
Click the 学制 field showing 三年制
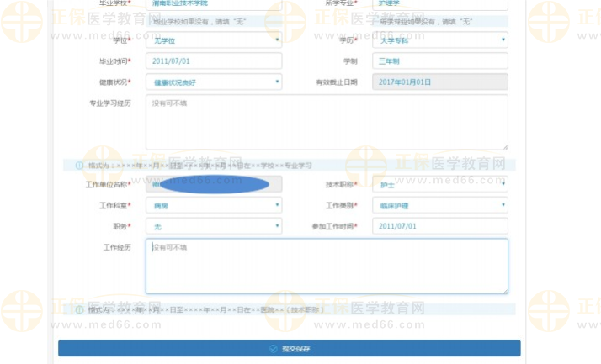point(439,61)
